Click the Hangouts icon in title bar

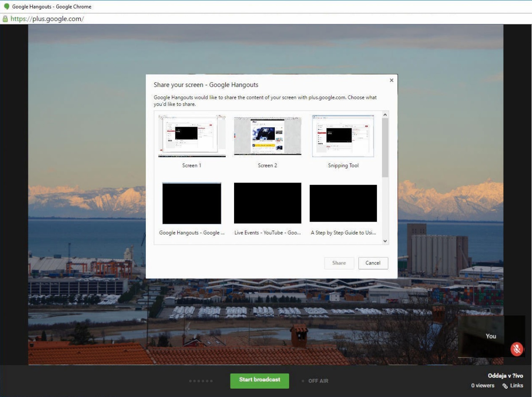pos(7,7)
